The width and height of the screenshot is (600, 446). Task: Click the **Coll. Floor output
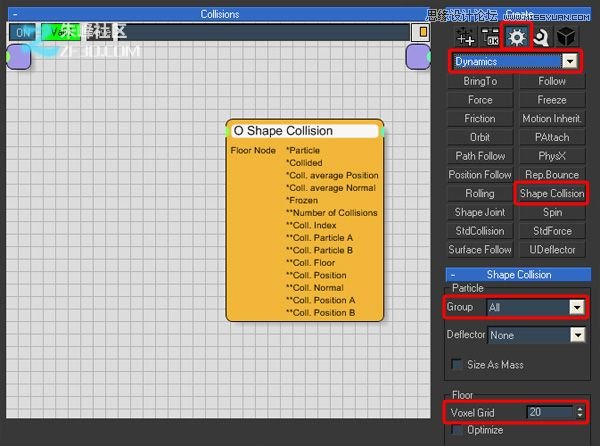click(310, 263)
